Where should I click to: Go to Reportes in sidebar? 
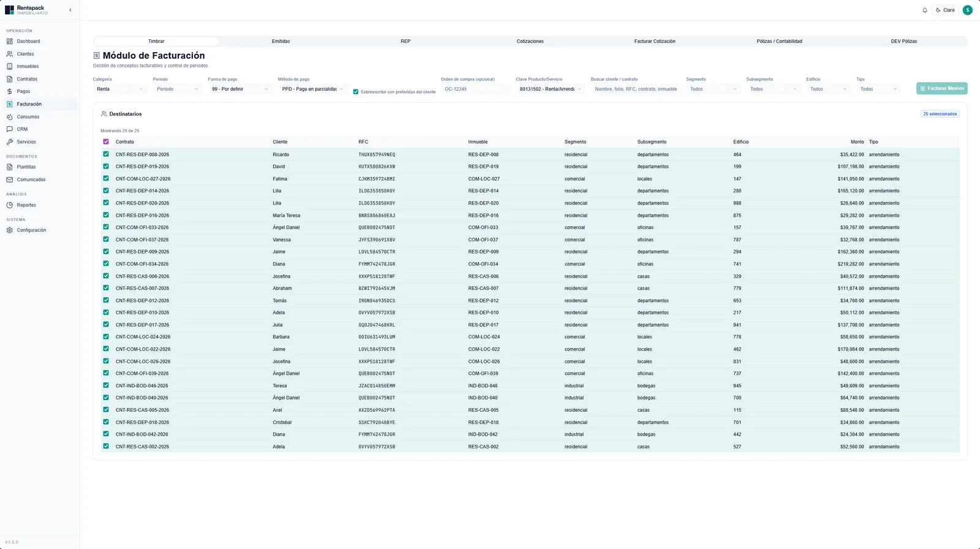click(x=40, y=205)
